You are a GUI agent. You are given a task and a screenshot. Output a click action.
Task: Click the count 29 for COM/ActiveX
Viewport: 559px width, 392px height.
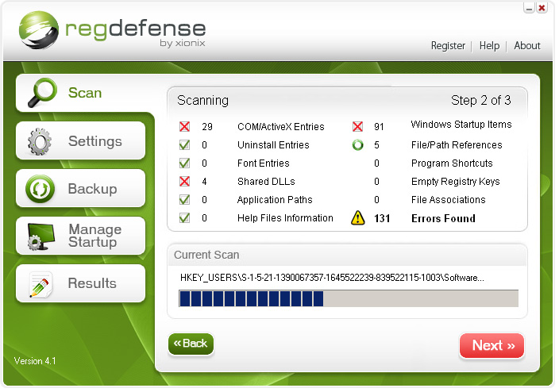click(x=206, y=126)
